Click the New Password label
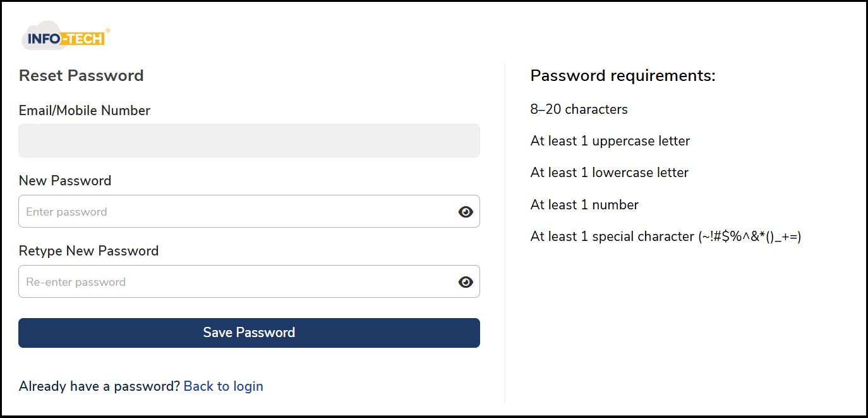The image size is (868, 418). pos(65,180)
